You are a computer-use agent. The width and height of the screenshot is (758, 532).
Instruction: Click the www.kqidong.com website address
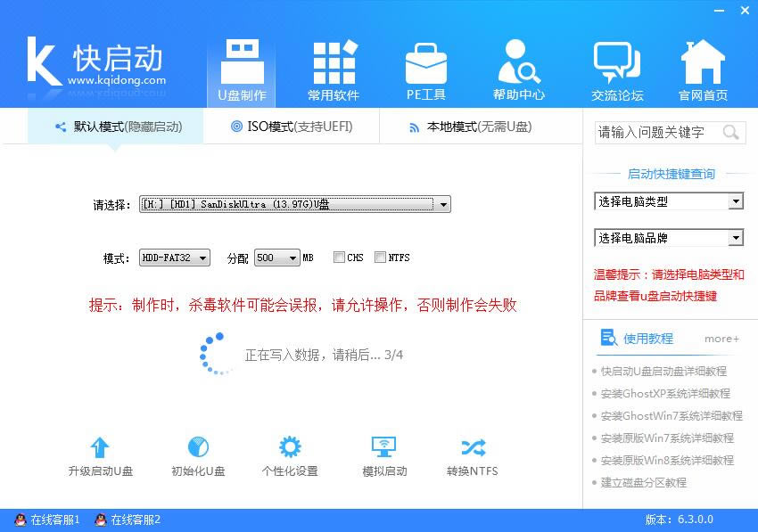[117, 79]
